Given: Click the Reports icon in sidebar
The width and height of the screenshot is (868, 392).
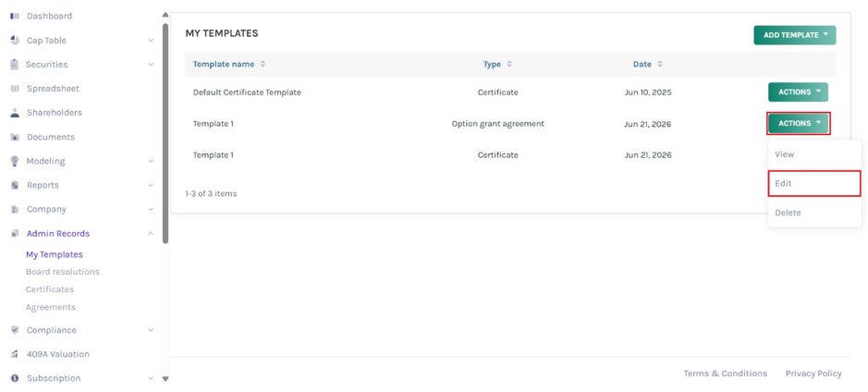Looking at the screenshot, I should 15,186.
